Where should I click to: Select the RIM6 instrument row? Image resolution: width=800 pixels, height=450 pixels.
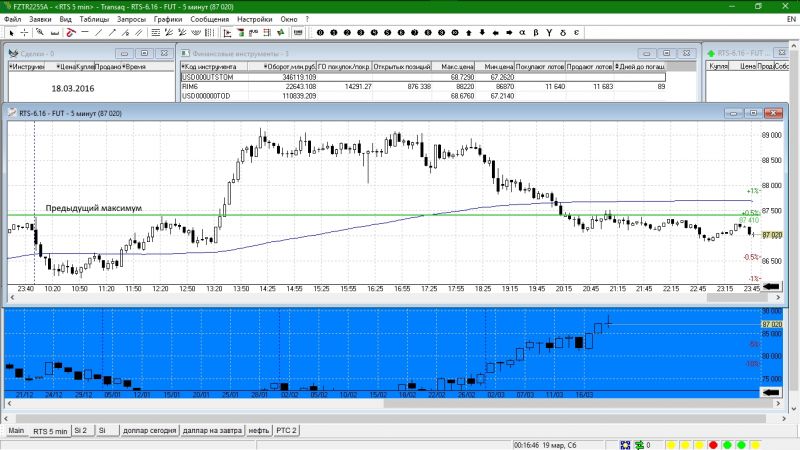[423, 86]
